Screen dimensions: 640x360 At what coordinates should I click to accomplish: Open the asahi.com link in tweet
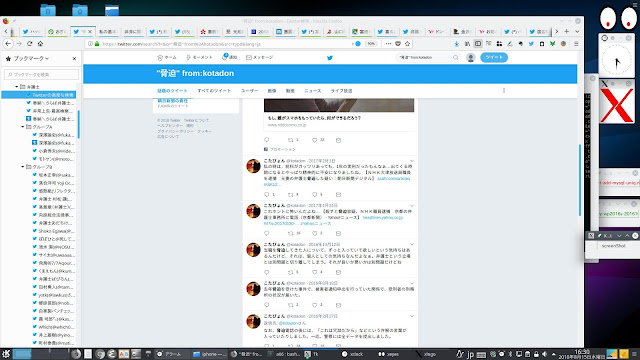click(393, 179)
